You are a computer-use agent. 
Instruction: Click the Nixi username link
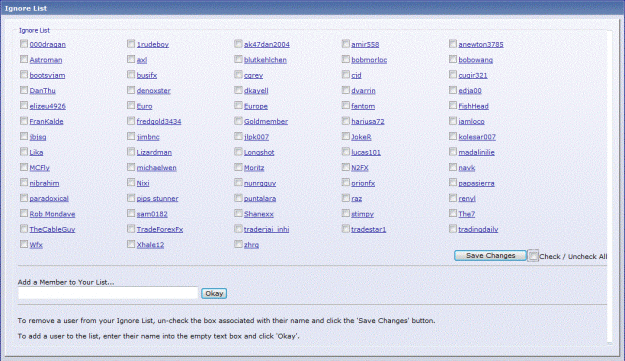click(143, 183)
